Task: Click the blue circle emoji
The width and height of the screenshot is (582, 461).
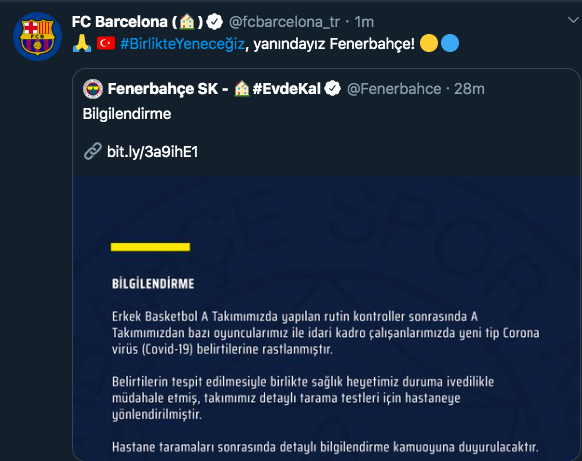Action: (x=450, y=43)
